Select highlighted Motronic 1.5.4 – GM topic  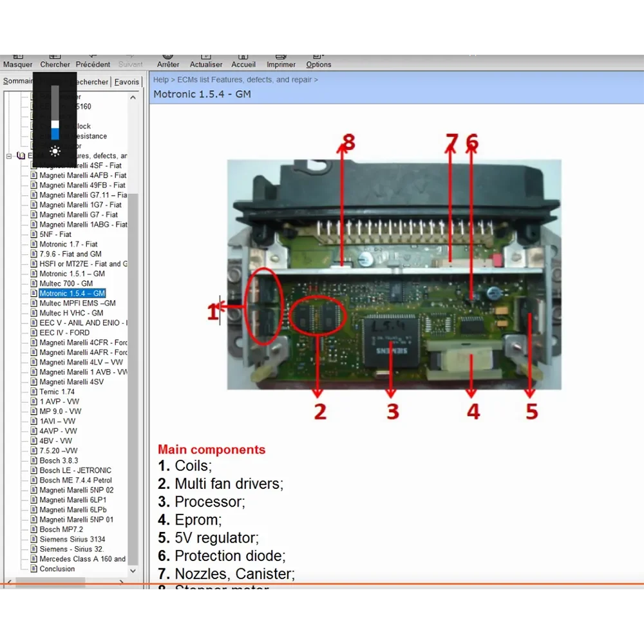[72, 293]
